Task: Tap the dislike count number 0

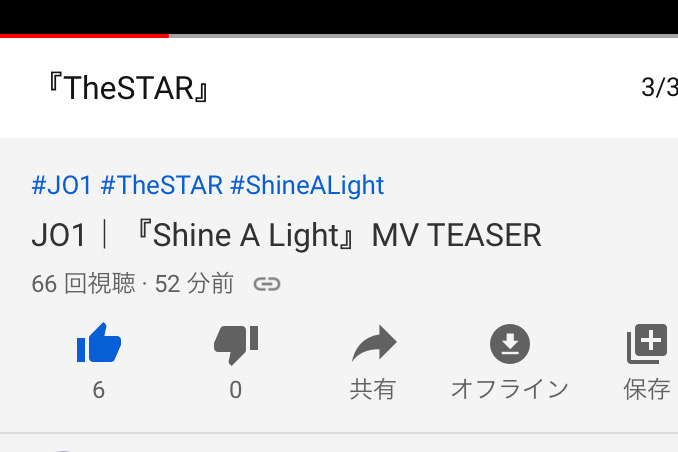Action: (x=236, y=390)
